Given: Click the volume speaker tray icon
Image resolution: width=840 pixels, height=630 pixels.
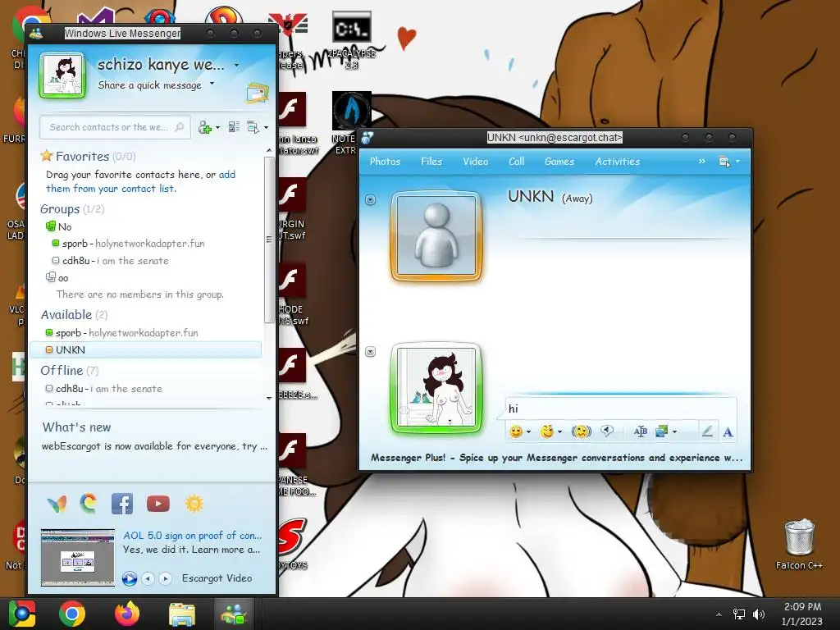Looking at the screenshot, I should [759, 614].
